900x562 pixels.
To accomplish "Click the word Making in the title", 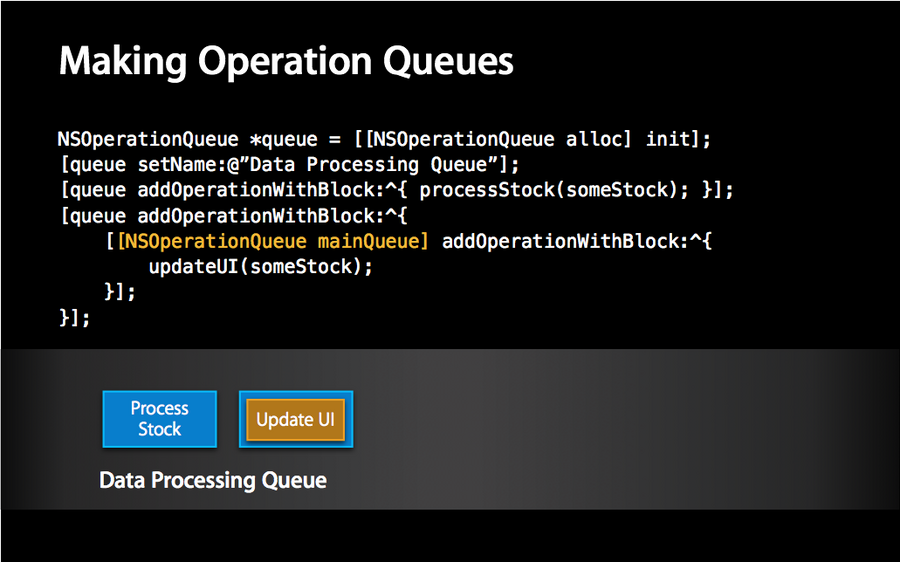I will [123, 61].
